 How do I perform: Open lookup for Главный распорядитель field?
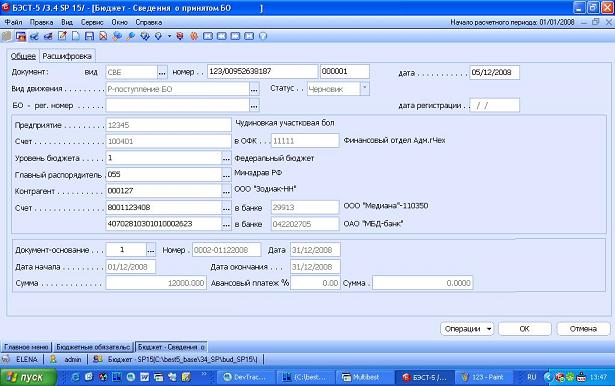(x=226, y=175)
